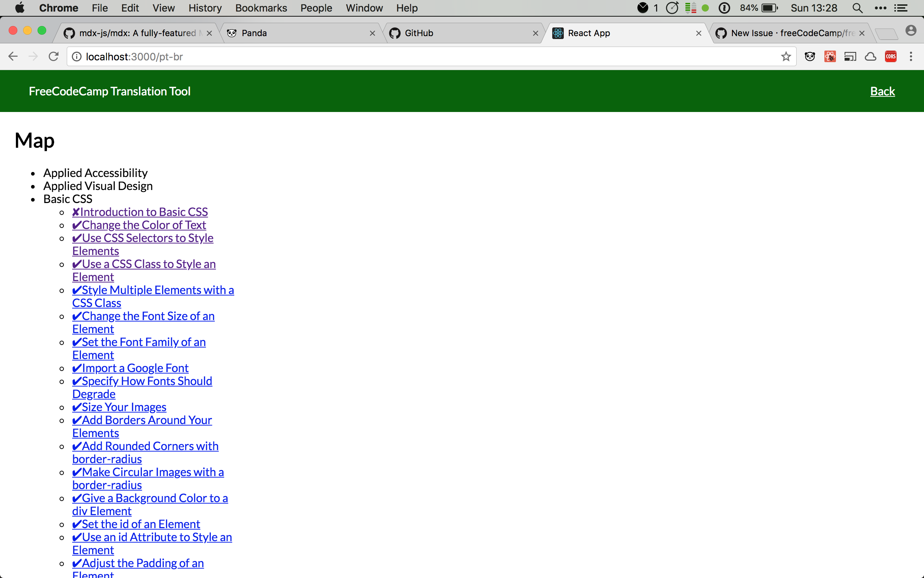
Task: Open Import a Google Font challenge
Action: coord(130,368)
